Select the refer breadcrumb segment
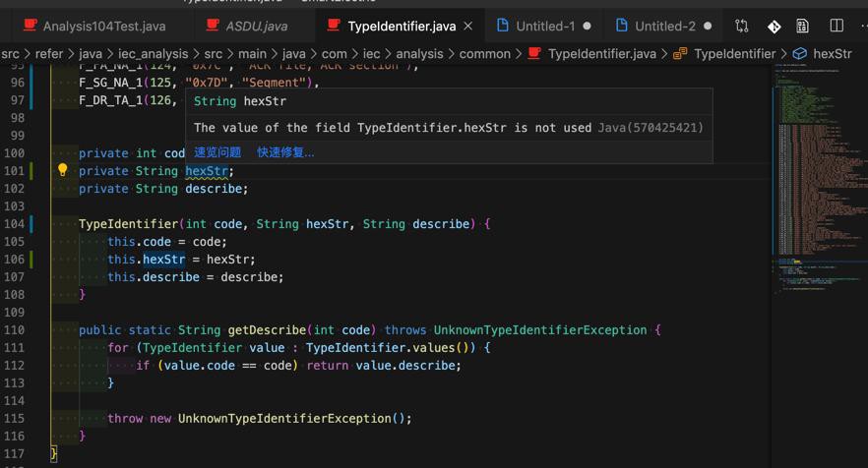This screenshot has width=868, height=468. [49, 54]
